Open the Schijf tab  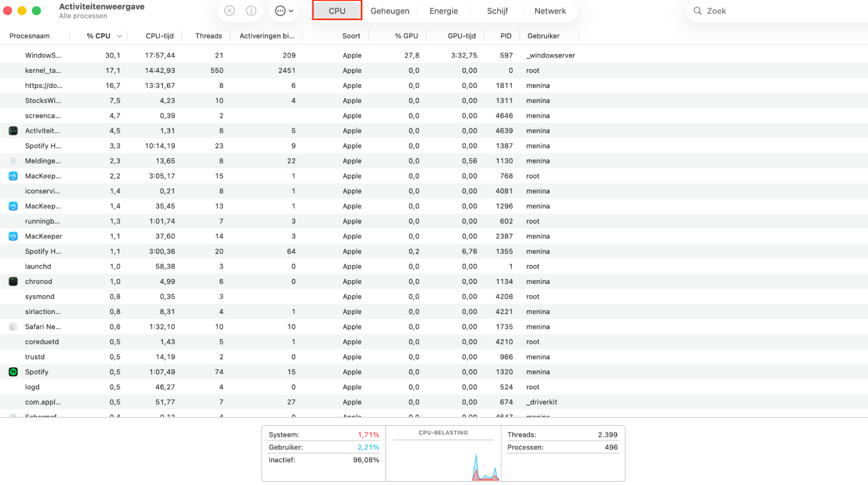coord(497,10)
